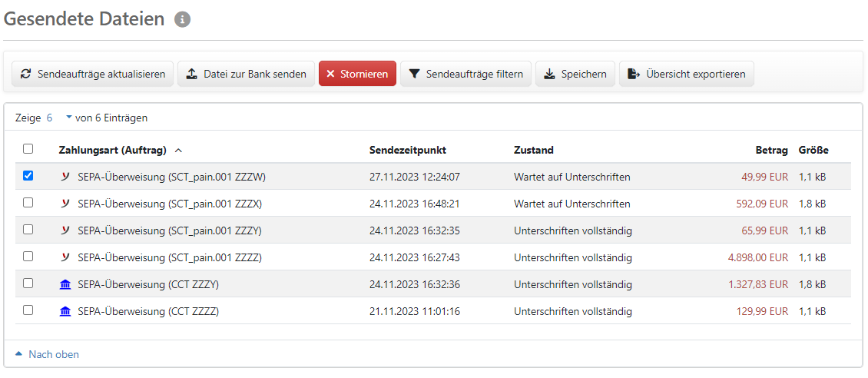Click the refresh icon in Sendeaufträge aktualisieren
The width and height of the screenshot is (868, 378).
coord(25,74)
